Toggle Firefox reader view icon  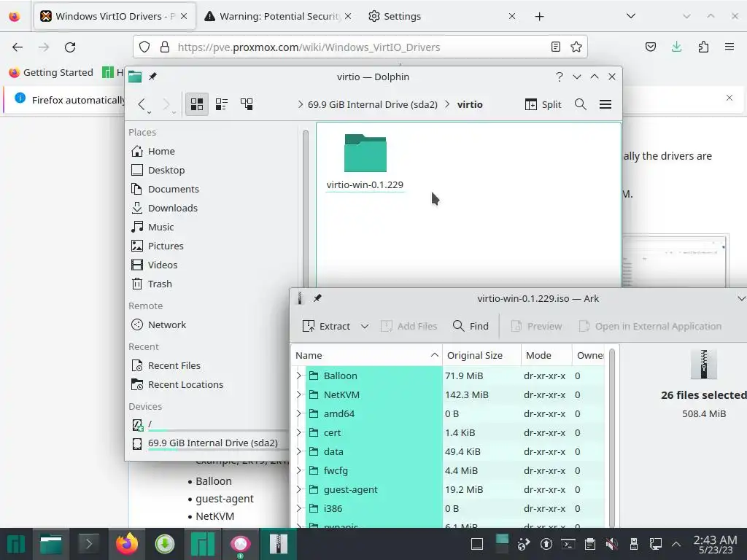pyautogui.click(x=555, y=47)
